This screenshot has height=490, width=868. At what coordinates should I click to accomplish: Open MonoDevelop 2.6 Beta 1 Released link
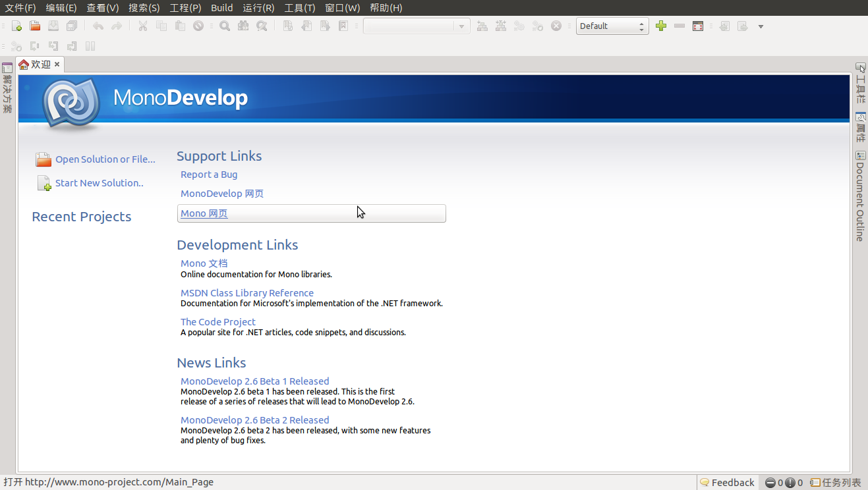coord(255,381)
